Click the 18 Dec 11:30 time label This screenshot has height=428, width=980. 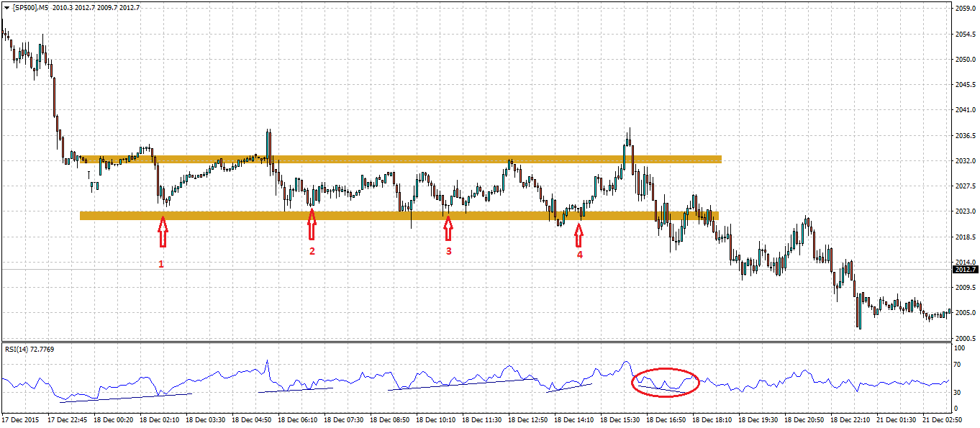(483, 419)
